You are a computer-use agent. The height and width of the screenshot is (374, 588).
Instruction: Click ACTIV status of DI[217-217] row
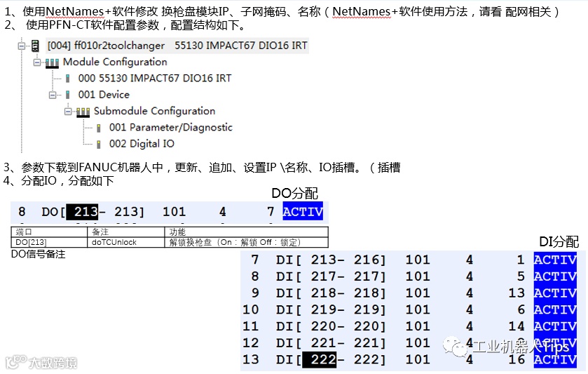pyautogui.click(x=555, y=276)
